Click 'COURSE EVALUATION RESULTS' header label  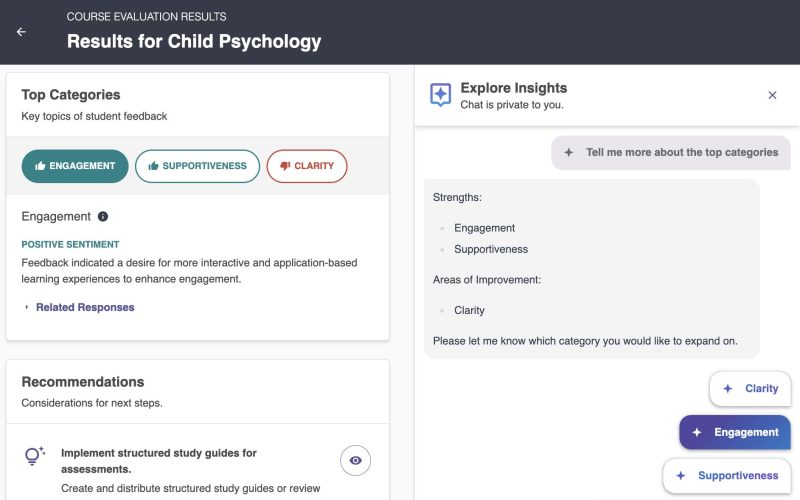click(x=146, y=16)
